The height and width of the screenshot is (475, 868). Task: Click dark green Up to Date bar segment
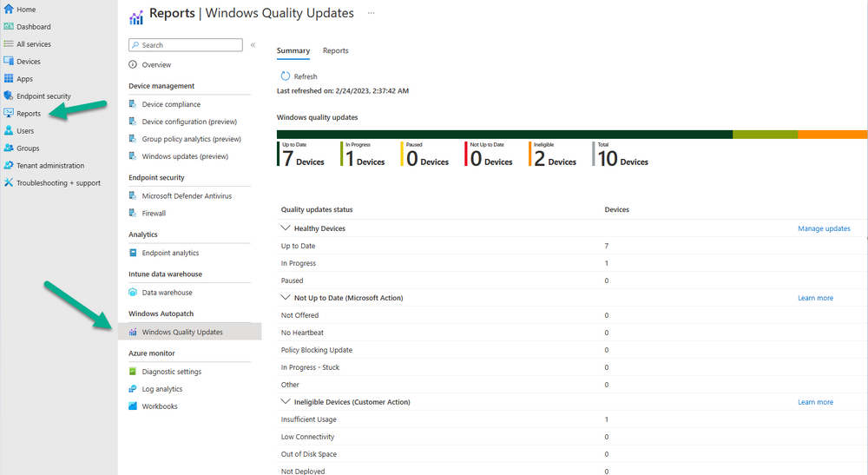(x=504, y=134)
